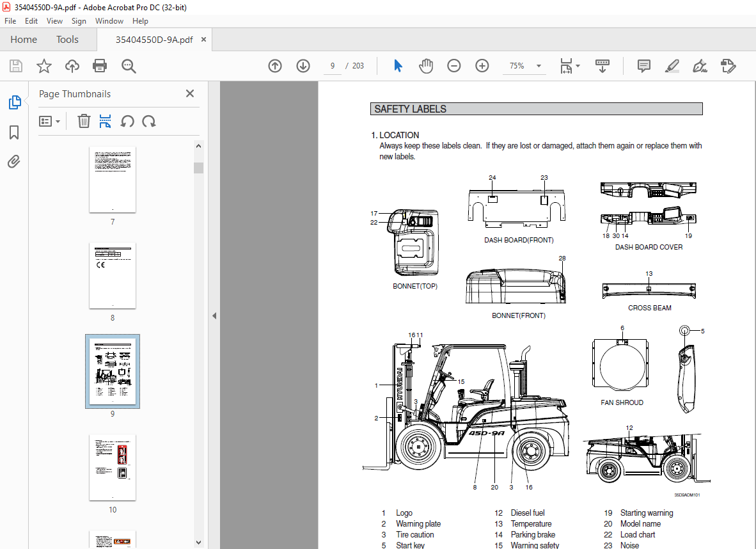Viewport: 756px width, 549px height.
Task: Open the Help menu
Action: tap(140, 20)
